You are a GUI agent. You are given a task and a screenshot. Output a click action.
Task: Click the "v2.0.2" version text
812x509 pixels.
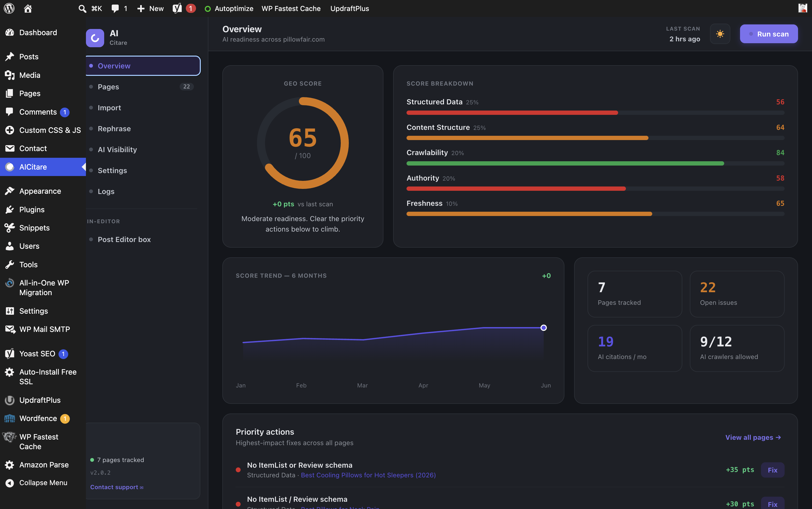(x=100, y=473)
